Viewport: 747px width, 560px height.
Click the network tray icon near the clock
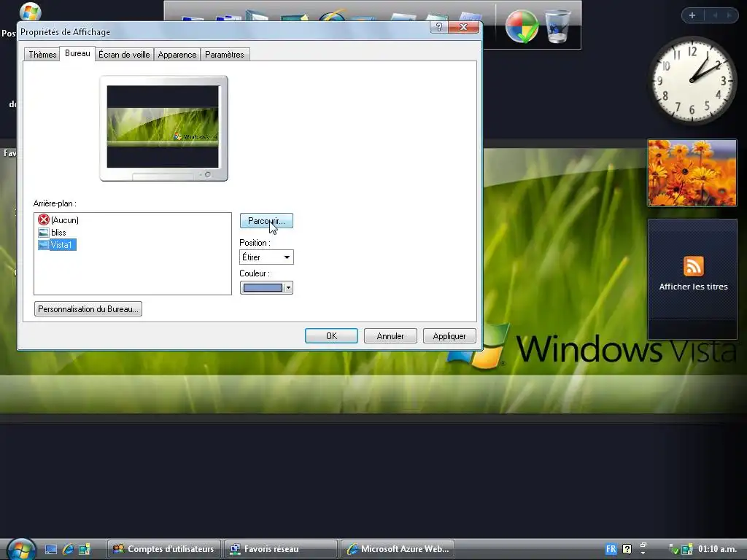(x=686, y=549)
